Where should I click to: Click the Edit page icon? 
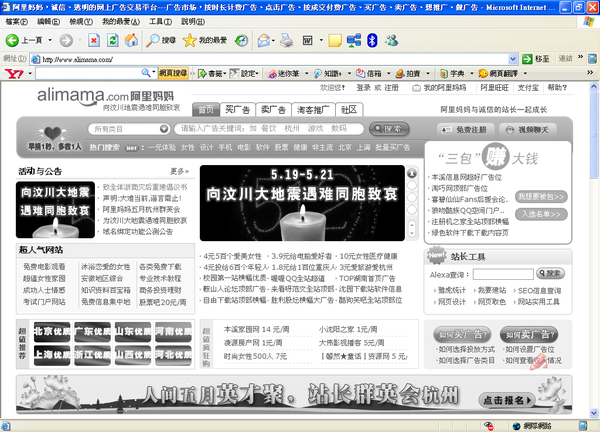[308, 40]
